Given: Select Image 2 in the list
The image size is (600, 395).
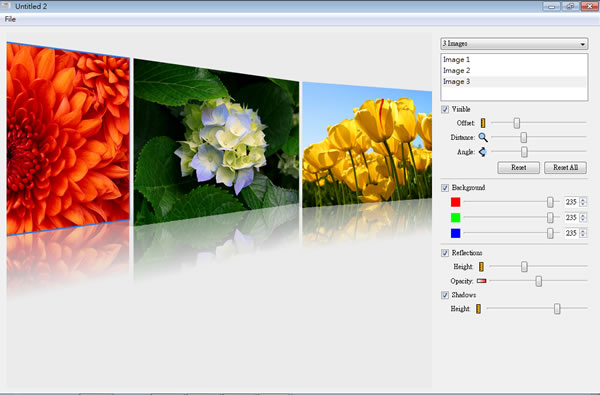Looking at the screenshot, I should tap(514, 70).
